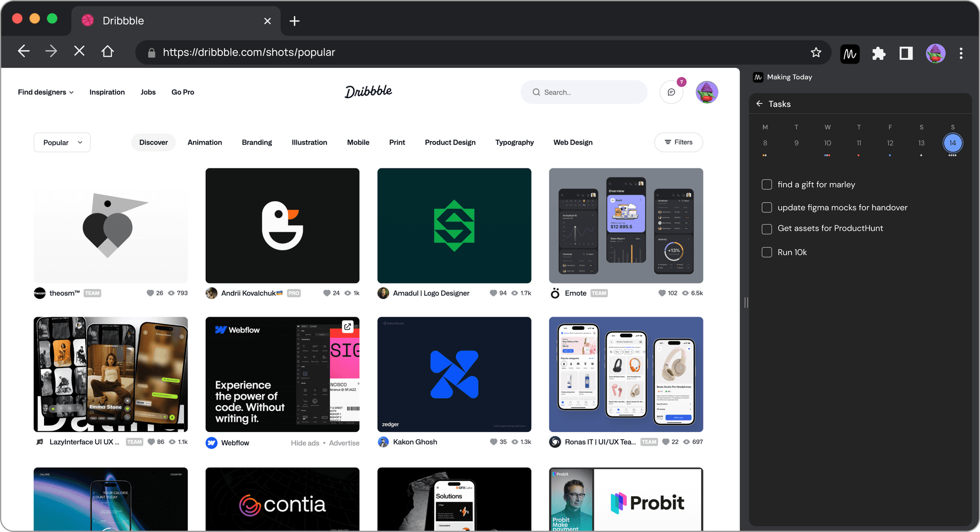Open the duck logo shot thumbnail
Screen dimensions: 980x532
click(282, 226)
